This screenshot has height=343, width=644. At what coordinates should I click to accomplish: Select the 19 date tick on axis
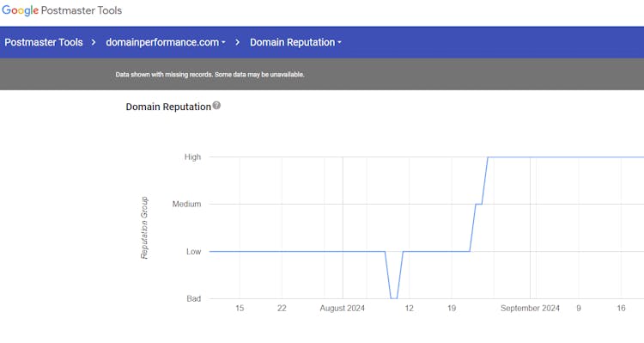pyautogui.click(x=452, y=308)
